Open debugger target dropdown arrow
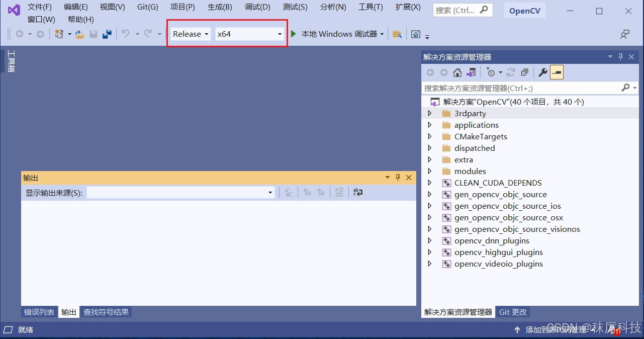The height and width of the screenshot is (339, 644). (x=382, y=34)
